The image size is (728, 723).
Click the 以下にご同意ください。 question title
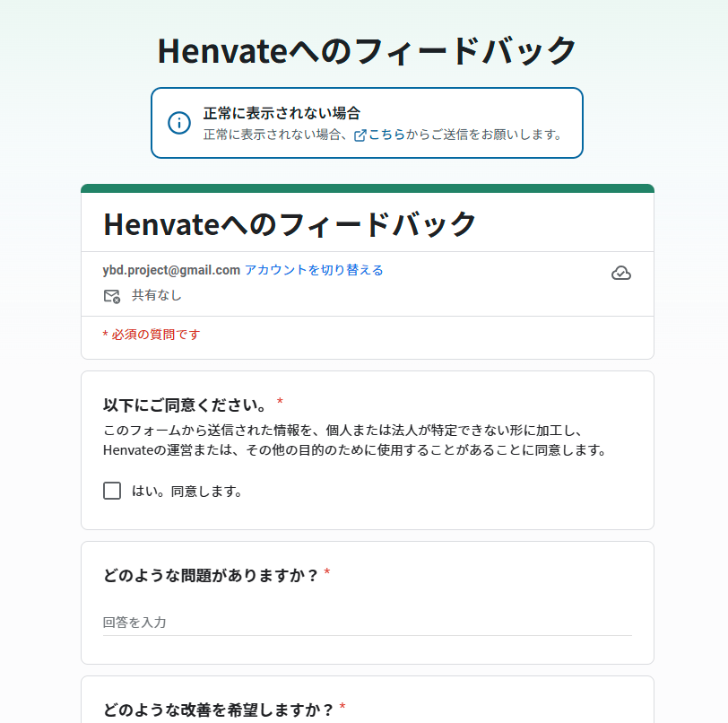[x=185, y=405]
